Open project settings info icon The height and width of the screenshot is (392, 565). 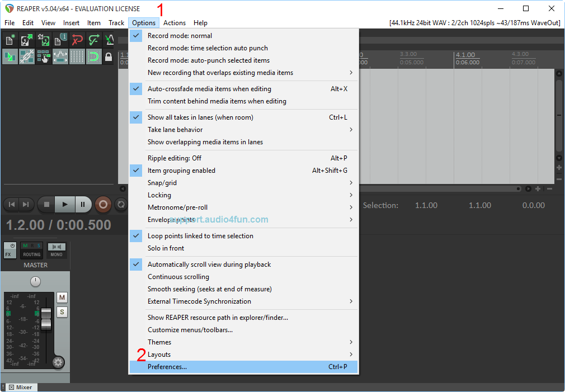pos(60,40)
